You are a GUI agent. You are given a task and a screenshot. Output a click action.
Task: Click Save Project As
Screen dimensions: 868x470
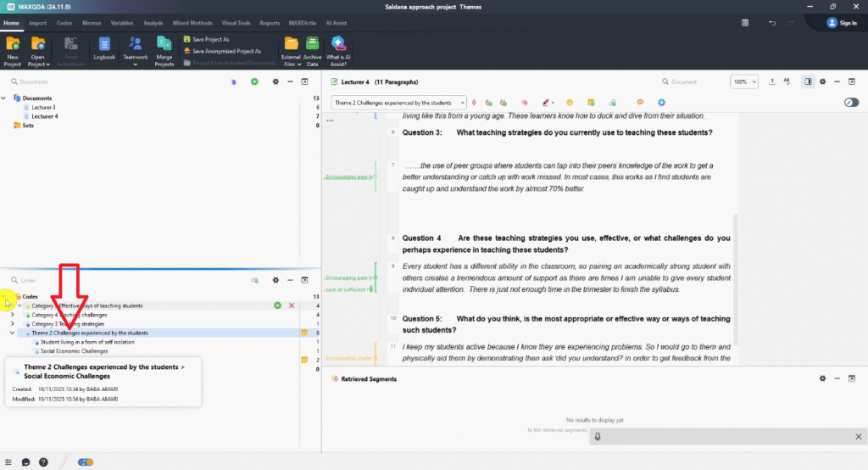[209, 40]
